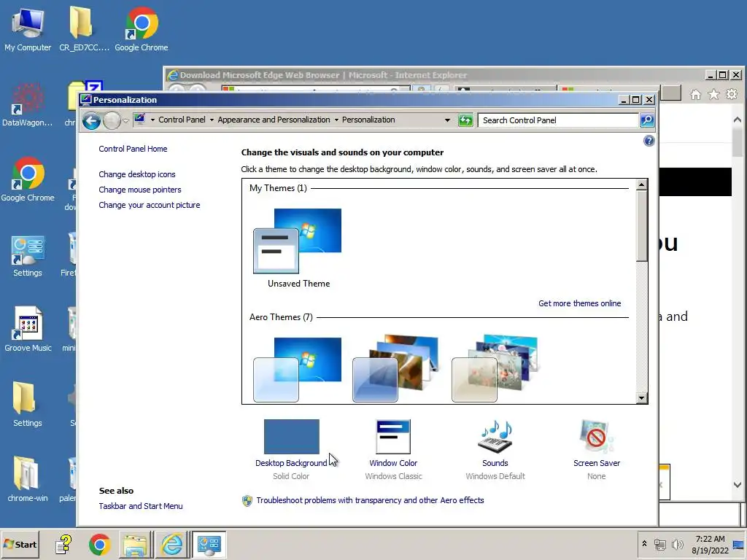Go to Control Panel Home
This screenshot has width=747, height=560.
click(133, 149)
